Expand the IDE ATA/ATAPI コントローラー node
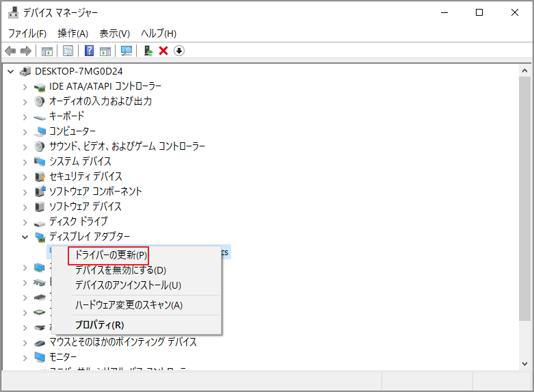Viewport: 534px width, 392px height. pos(25,87)
